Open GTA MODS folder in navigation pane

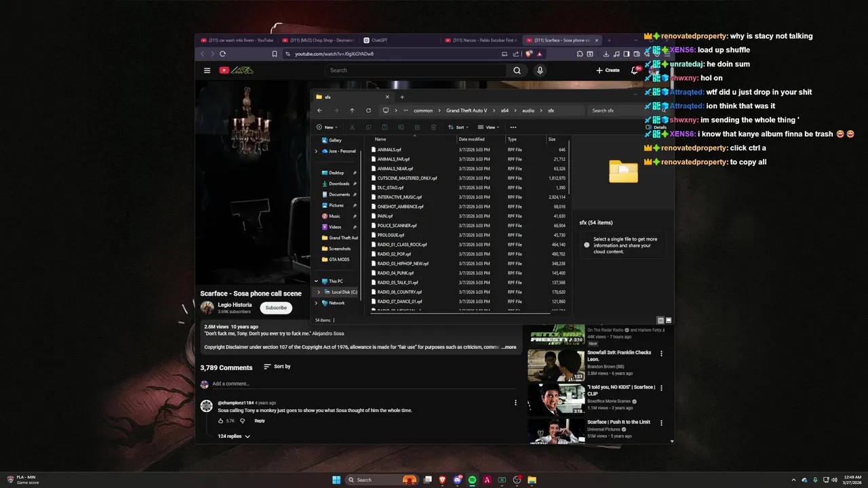(x=338, y=260)
